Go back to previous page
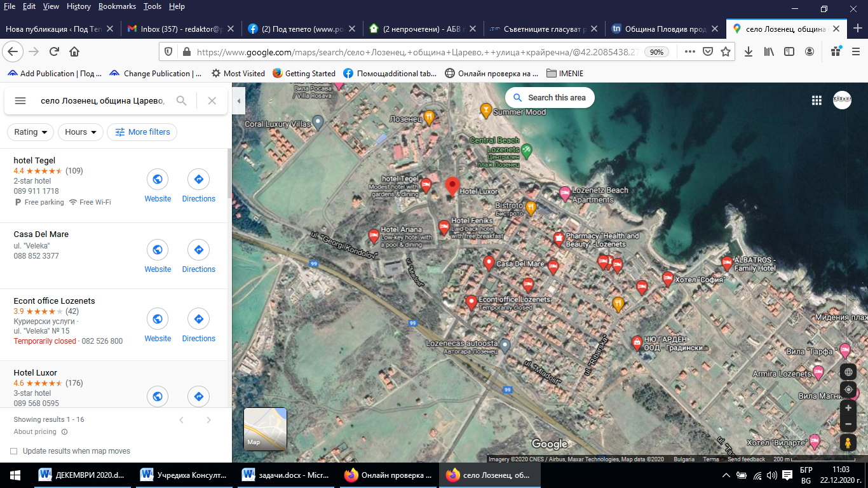This screenshot has height=488, width=868. coord(13,51)
